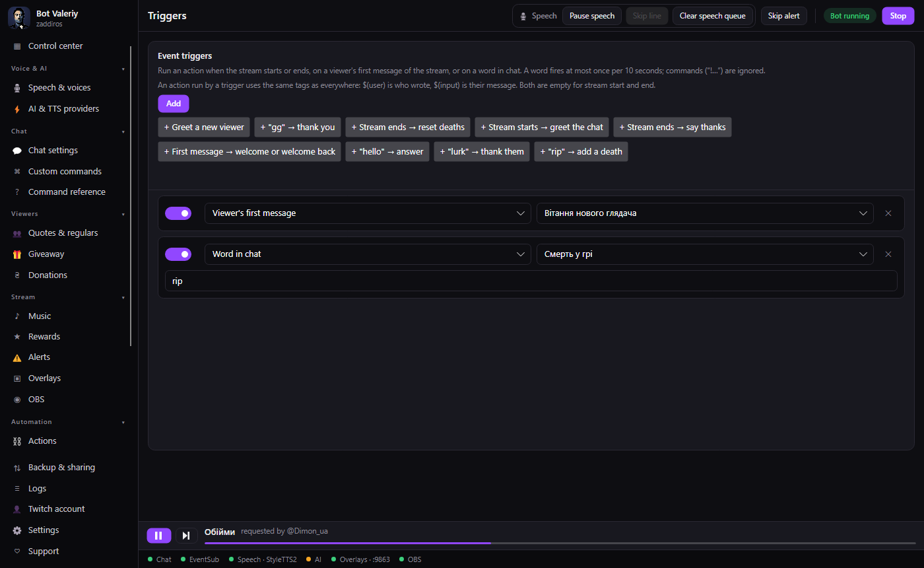Edit the trigger word field containing rip
924x568 pixels.
[531, 281]
